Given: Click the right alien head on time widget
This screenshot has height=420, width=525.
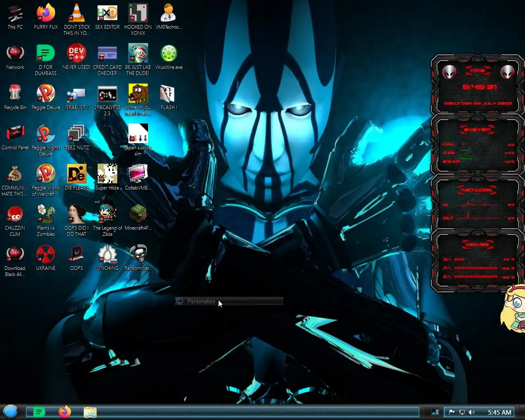Looking at the screenshot, I should (508, 72).
